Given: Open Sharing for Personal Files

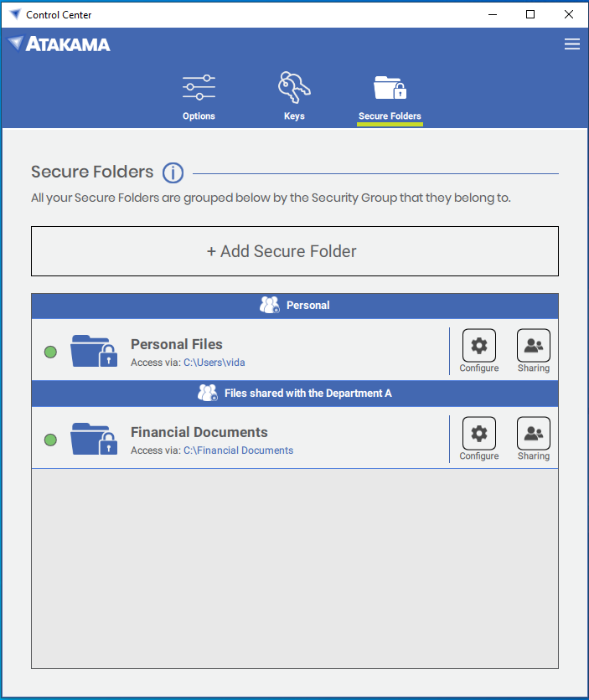Looking at the screenshot, I should point(534,345).
